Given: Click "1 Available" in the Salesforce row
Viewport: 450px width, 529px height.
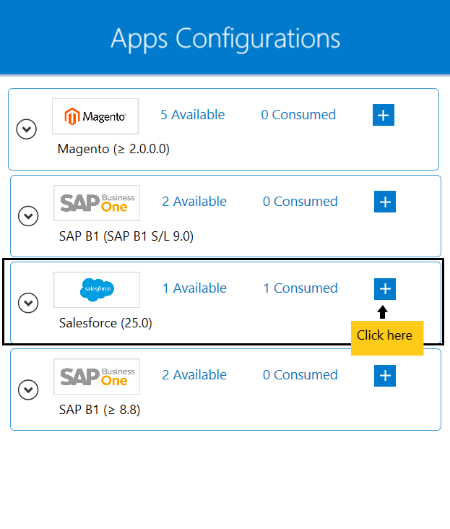Looking at the screenshot, I should [x=194, y=288].
